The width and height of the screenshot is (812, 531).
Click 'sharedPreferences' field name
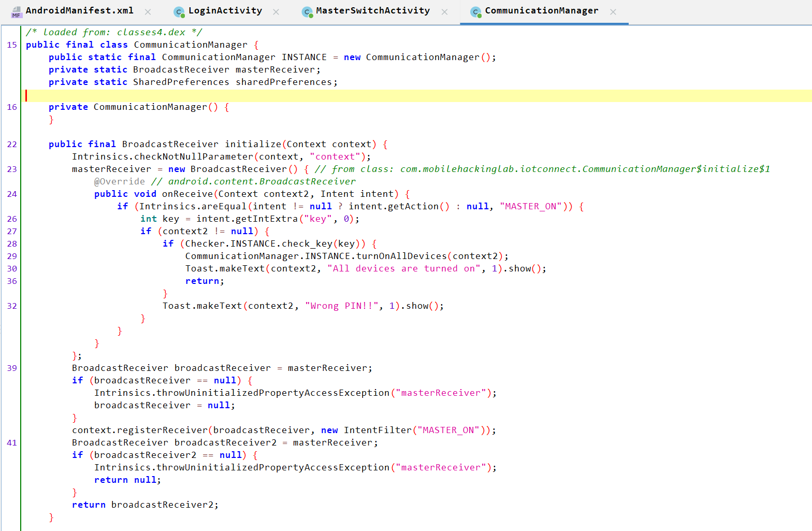pos(284,82)
